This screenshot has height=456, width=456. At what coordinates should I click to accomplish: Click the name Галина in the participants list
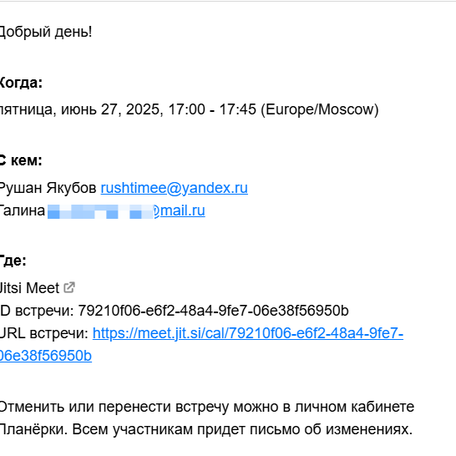pyautogui.click(x=22, y=211)
